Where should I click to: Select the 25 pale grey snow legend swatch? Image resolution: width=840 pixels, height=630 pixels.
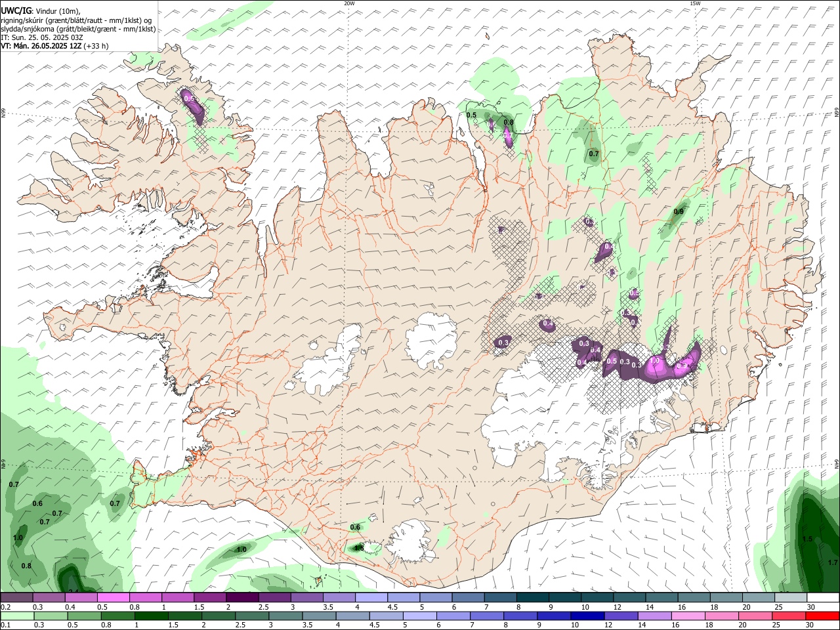790,598
